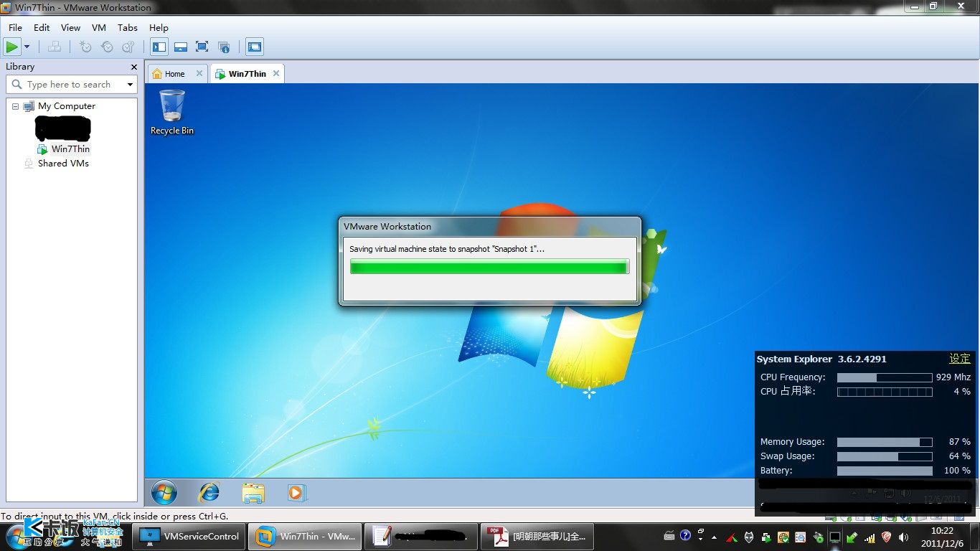This screenshot has height=551, width=980.
Task: Open the View menu
Action: tap(70, 27)
